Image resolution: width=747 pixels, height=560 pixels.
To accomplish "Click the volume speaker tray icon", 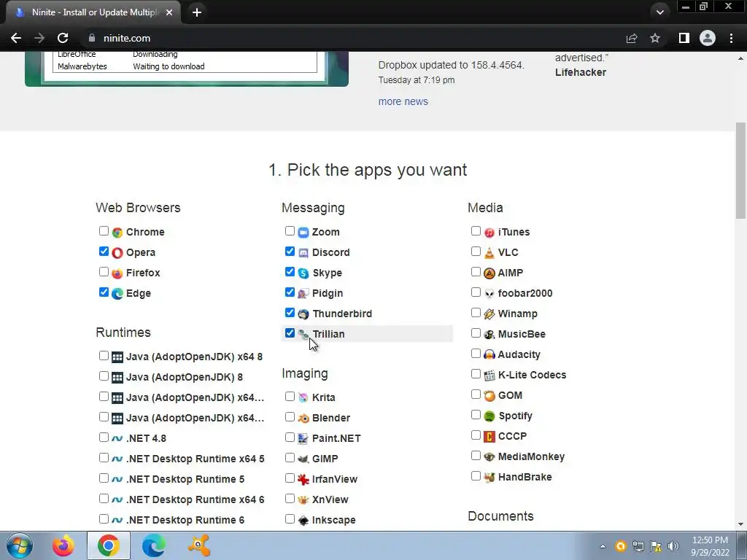I will 673,546.
